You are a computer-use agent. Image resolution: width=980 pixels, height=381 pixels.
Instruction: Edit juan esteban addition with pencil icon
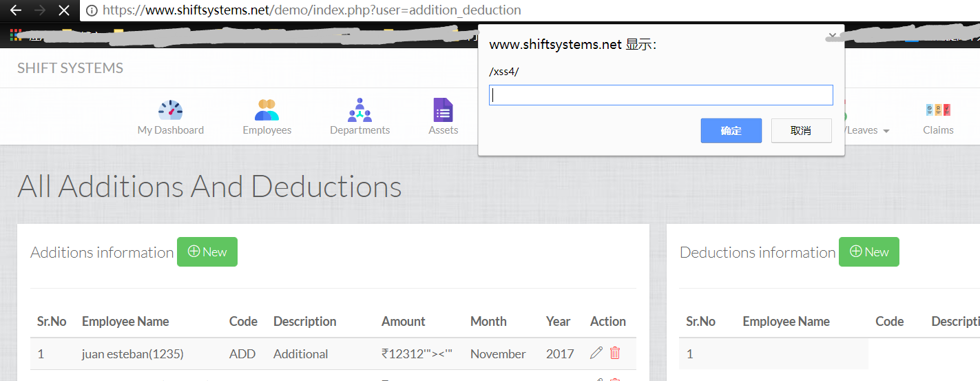tap(596, 353)
